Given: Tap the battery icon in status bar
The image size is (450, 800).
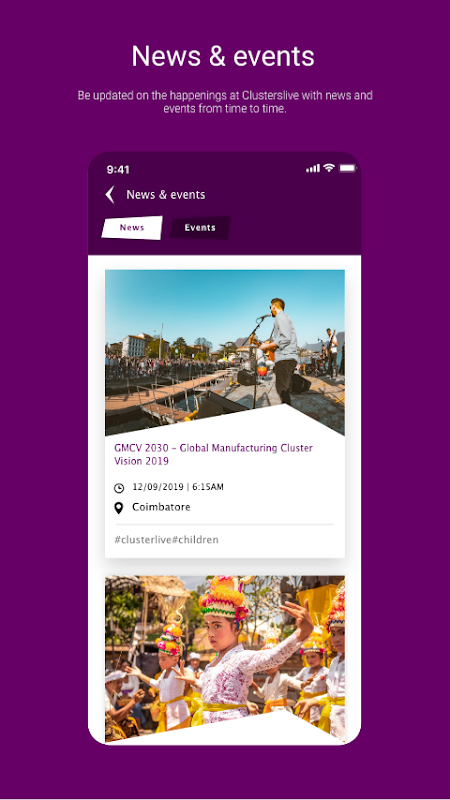Looking at the screenshot, I should [x=347, y=168].
